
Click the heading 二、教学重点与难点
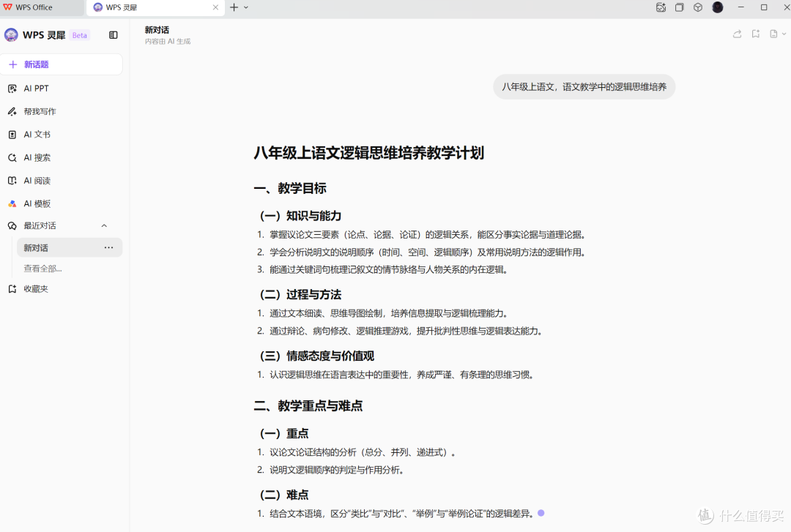click(308, 406)
